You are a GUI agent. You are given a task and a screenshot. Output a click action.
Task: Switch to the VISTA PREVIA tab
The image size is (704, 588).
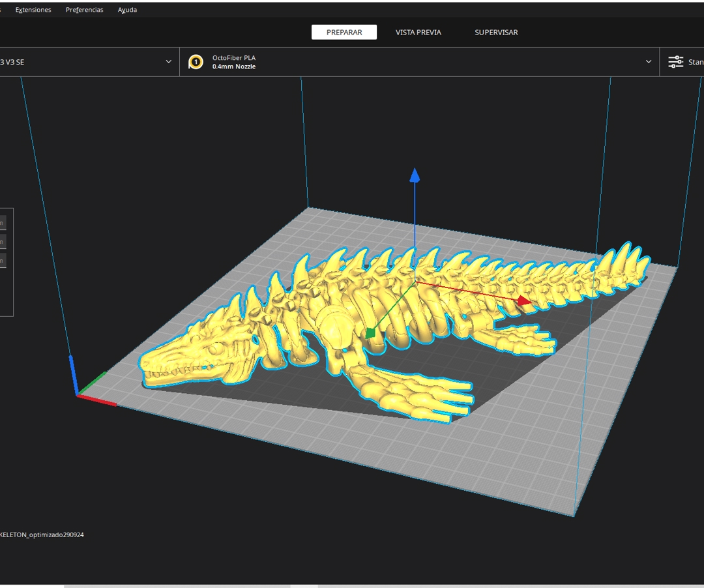point(418,32)
